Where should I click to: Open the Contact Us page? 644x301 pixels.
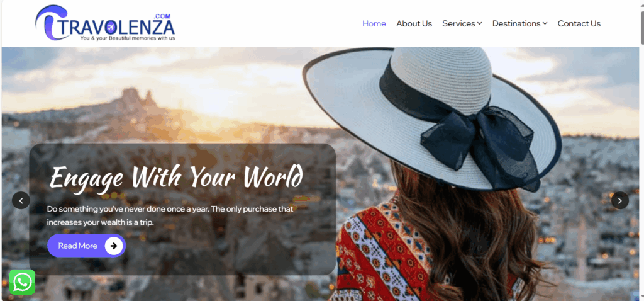579,23
